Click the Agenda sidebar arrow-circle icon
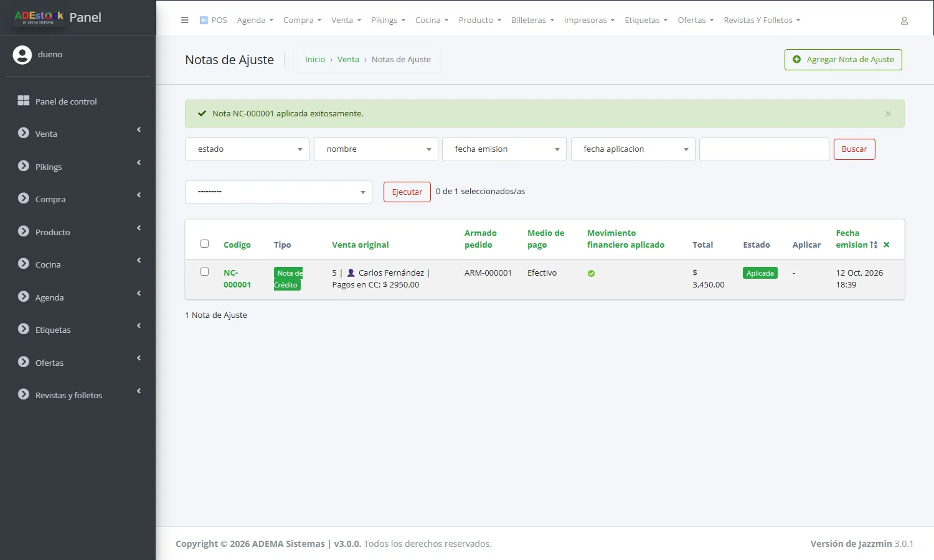Viewport: 934px width, 560px height. [x=24, y=297]
